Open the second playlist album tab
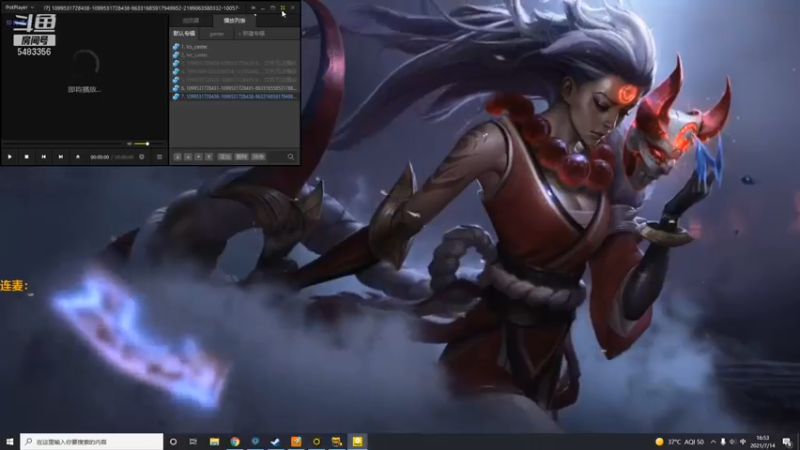This screenshot has width=800, height=450. point(217,34)
